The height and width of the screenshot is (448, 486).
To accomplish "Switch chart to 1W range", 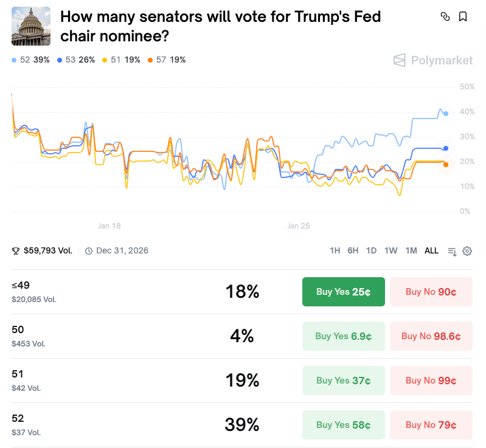I will (x=391, y=251).
